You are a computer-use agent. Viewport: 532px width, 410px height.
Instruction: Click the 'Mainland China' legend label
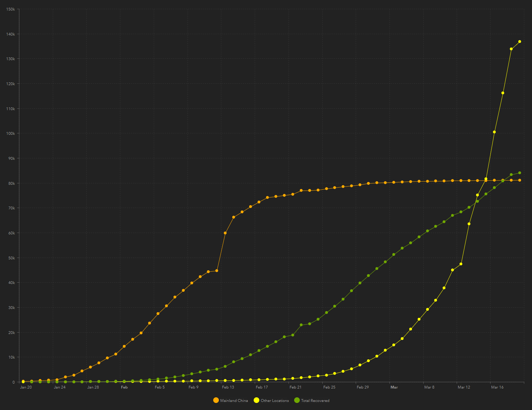click(x=234, y=400)
